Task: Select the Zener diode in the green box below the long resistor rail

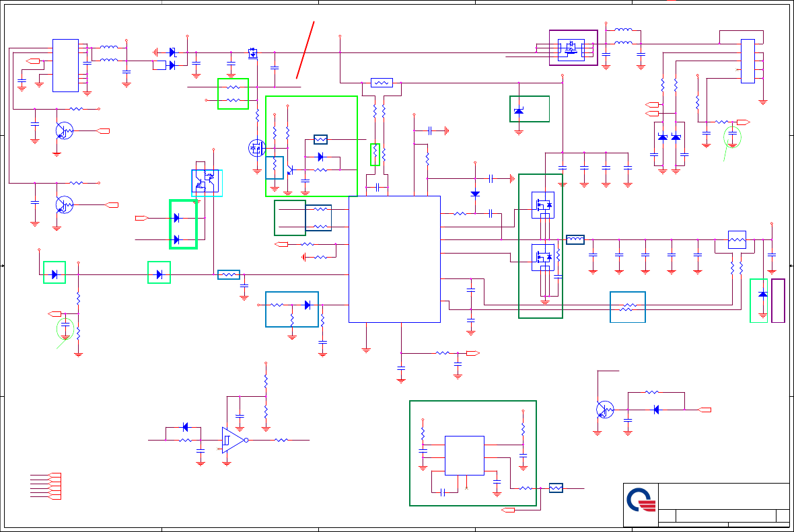Action: tap(519, 111)
